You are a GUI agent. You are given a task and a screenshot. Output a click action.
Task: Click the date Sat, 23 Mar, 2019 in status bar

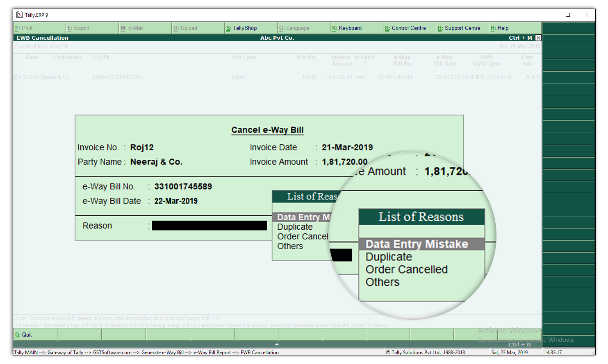(x=510, y=352)
